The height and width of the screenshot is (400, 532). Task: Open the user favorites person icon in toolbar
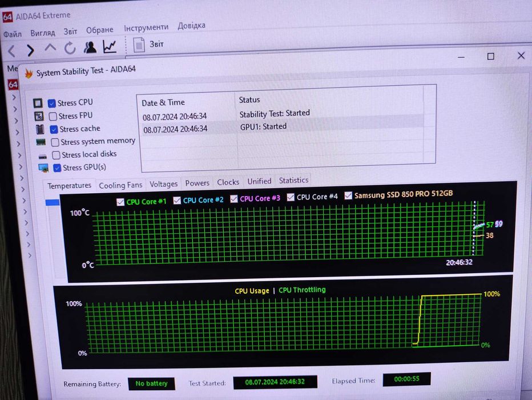pos(90,47)
